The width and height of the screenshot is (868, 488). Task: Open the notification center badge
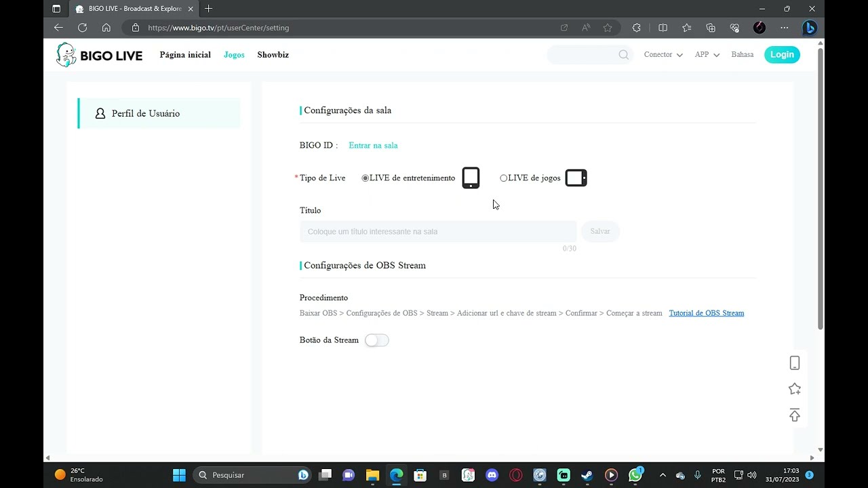click(x=809, y=475)
